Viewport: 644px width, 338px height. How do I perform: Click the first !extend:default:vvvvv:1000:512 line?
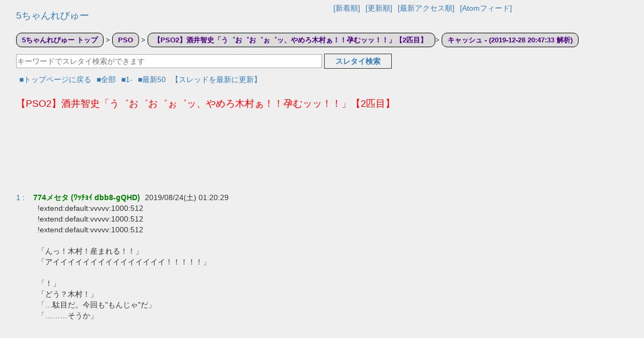90,208
